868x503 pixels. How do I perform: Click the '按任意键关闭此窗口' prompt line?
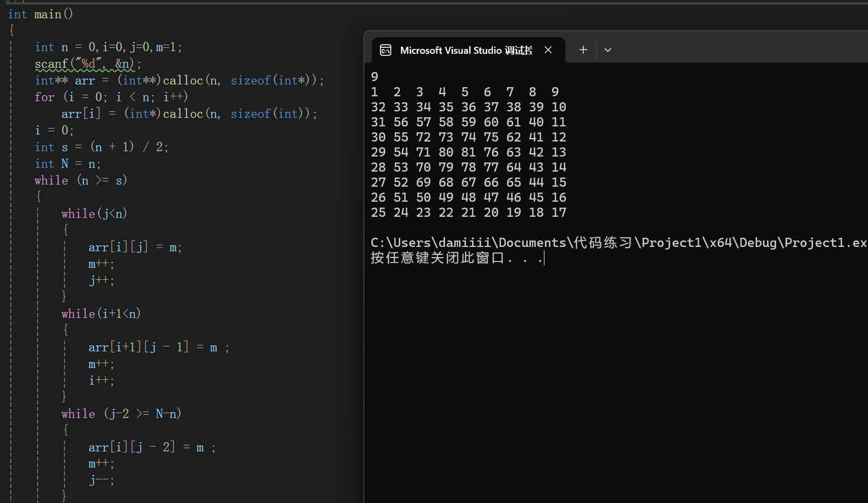pos(457,258)
